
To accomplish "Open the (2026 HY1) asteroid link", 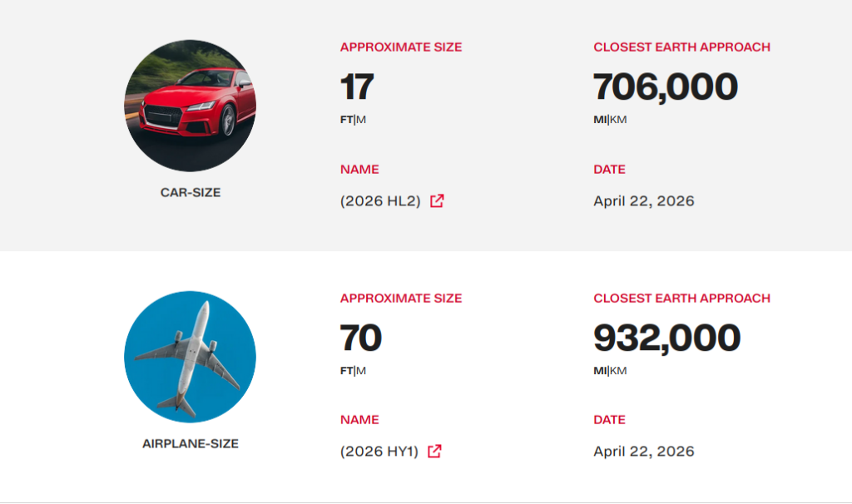I will (379, 452).
